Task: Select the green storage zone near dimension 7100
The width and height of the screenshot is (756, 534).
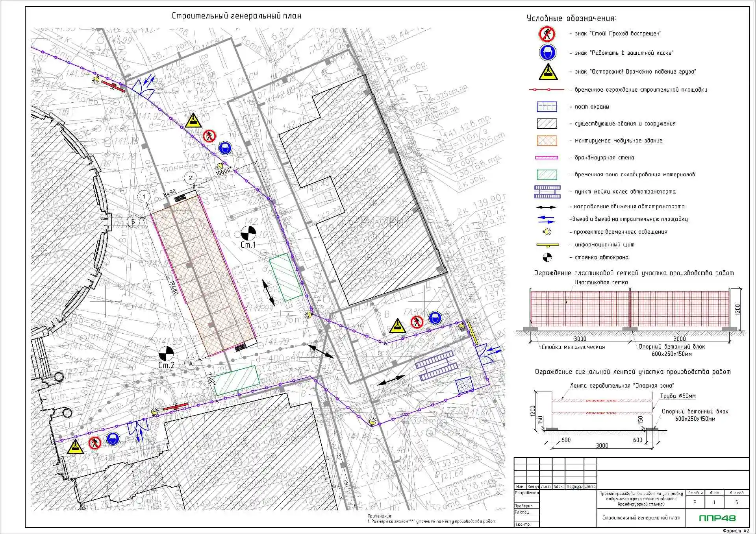Action: [x=237, y=381]
